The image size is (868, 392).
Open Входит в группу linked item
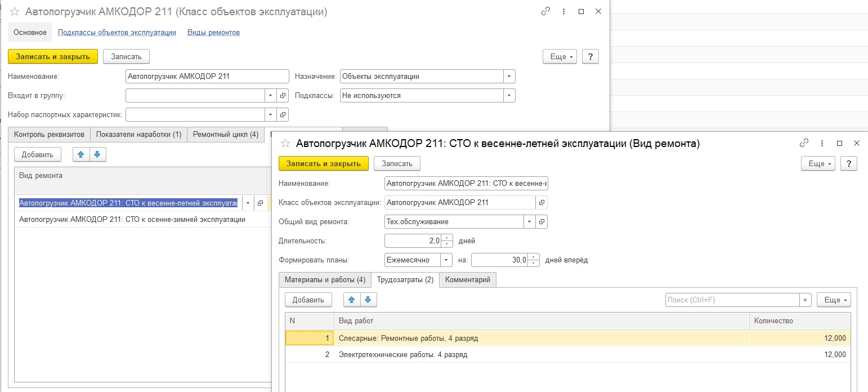(x=283, y=96)
